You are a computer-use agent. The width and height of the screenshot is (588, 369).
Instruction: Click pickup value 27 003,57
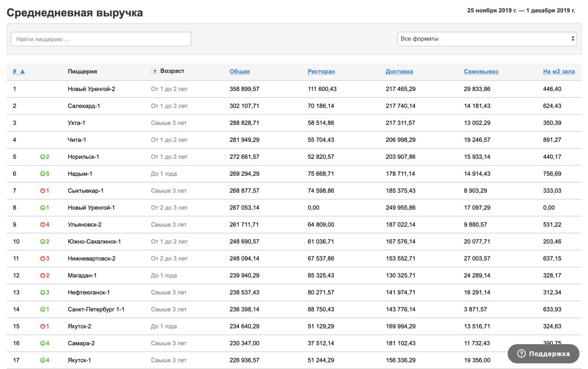tap(477, 259)
